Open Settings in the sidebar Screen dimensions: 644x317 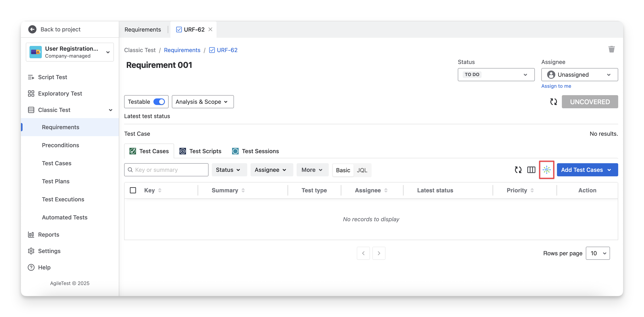click(x=49, y=251)
